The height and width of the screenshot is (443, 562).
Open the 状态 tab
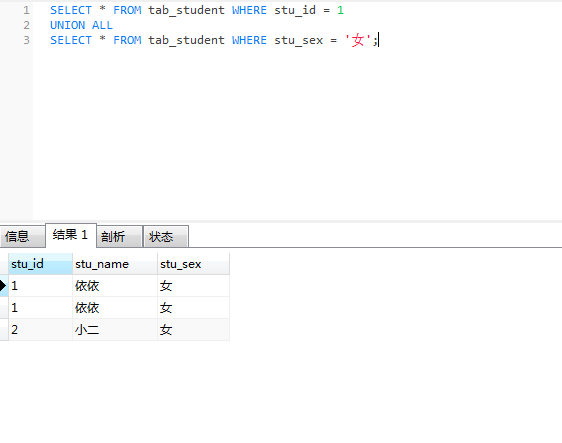[x=166, y=237]
